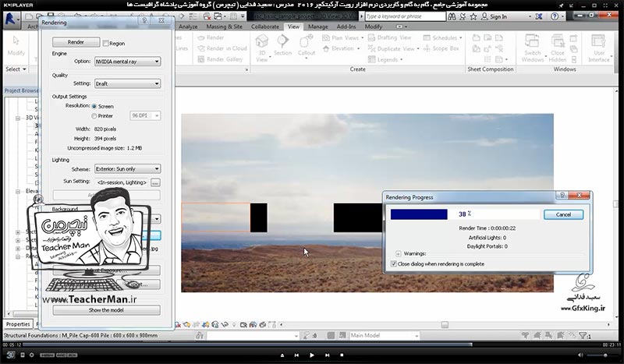Image resolution: width=624 pixels, height=364 pixels.
Task: Click the Render button
Action: coord(76,42)
